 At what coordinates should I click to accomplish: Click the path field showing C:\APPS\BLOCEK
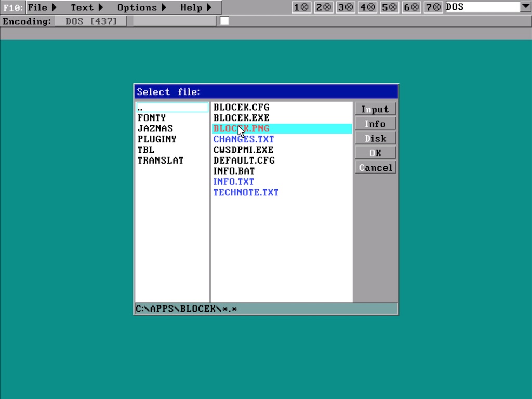266,309
